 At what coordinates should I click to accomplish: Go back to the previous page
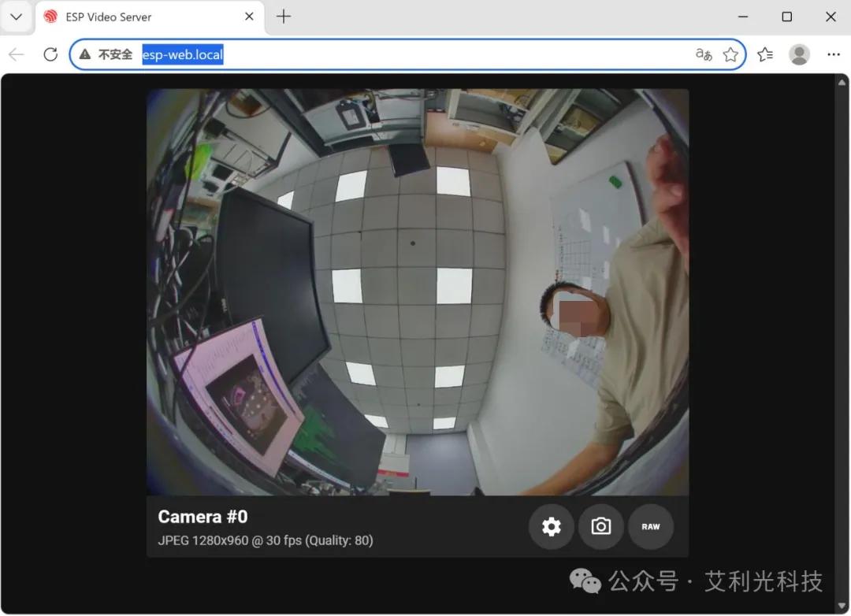click(17, 54)
